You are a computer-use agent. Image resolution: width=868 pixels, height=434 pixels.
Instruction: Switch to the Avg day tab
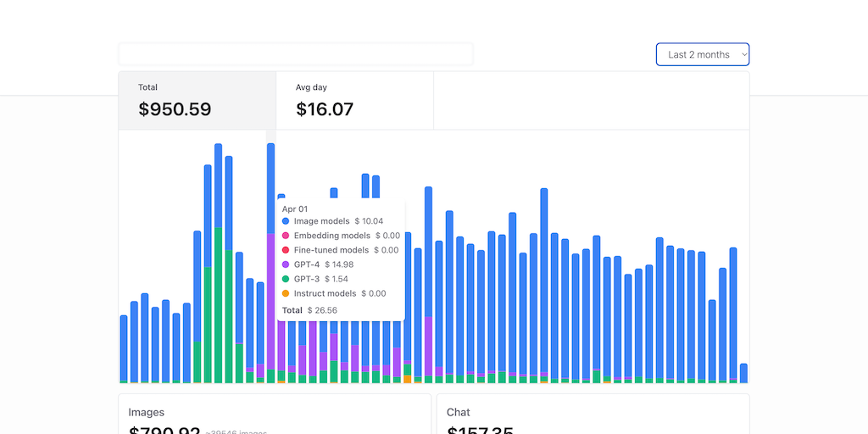click(354, 100)
